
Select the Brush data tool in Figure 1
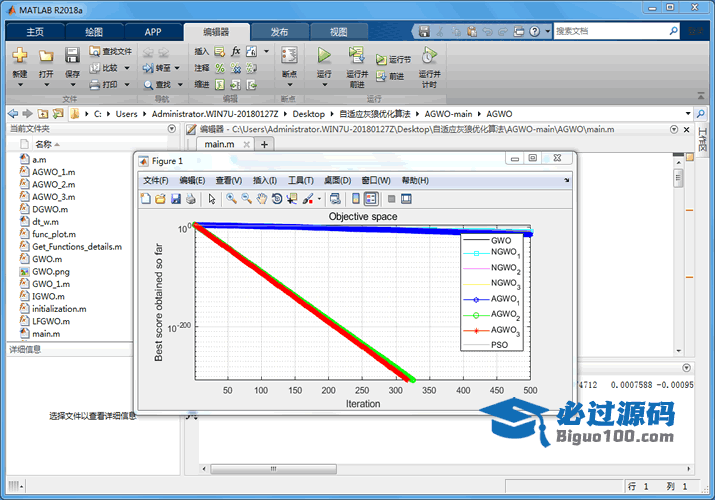pyautogui.click(x=308, y=199)
